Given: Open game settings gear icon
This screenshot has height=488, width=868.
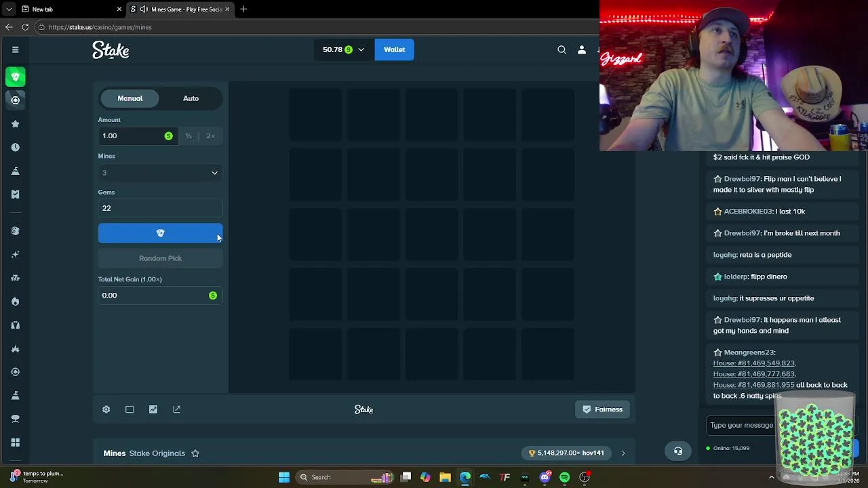Looking at the screenshot, I should pyautogui.click(x=106, y=409).
